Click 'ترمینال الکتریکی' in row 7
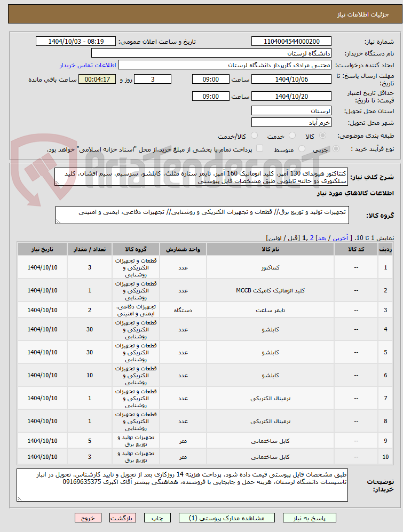 270,398
